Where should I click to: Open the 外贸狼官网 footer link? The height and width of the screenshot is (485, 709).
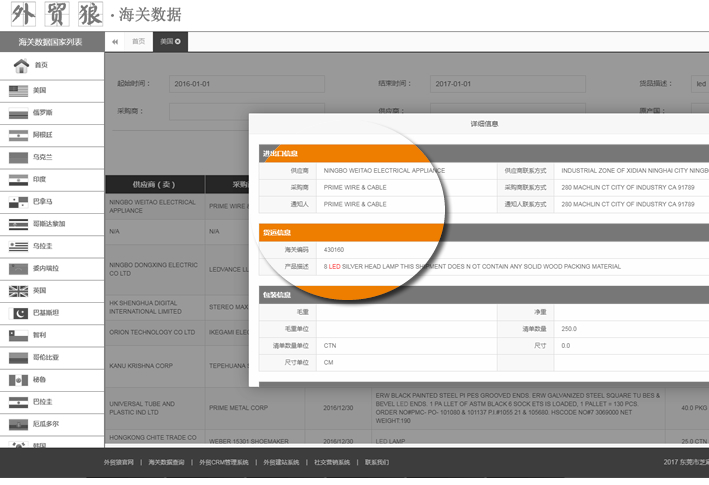click(119, 462)
